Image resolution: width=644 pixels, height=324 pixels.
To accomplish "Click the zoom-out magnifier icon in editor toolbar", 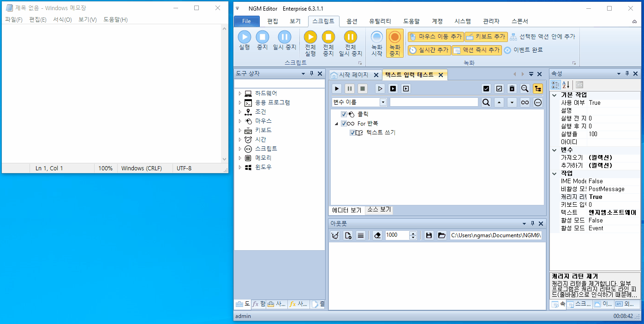I will point(525,89).
